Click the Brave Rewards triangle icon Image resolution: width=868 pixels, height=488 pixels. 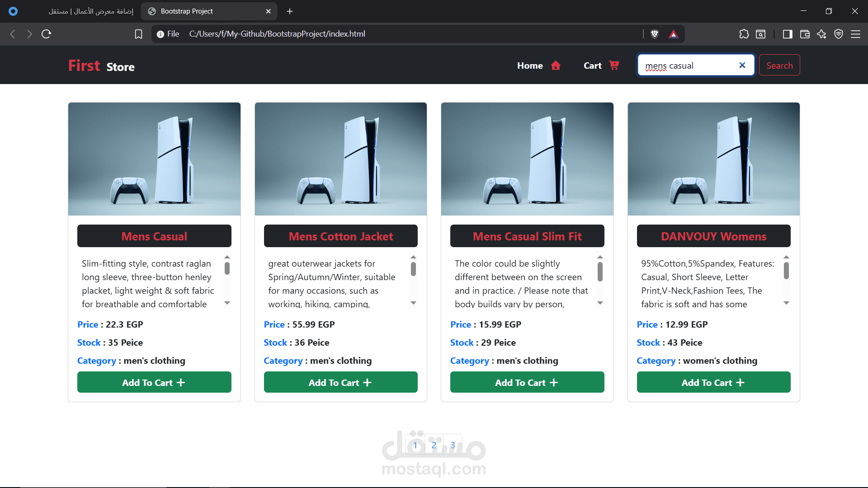(x=674, y=34)
